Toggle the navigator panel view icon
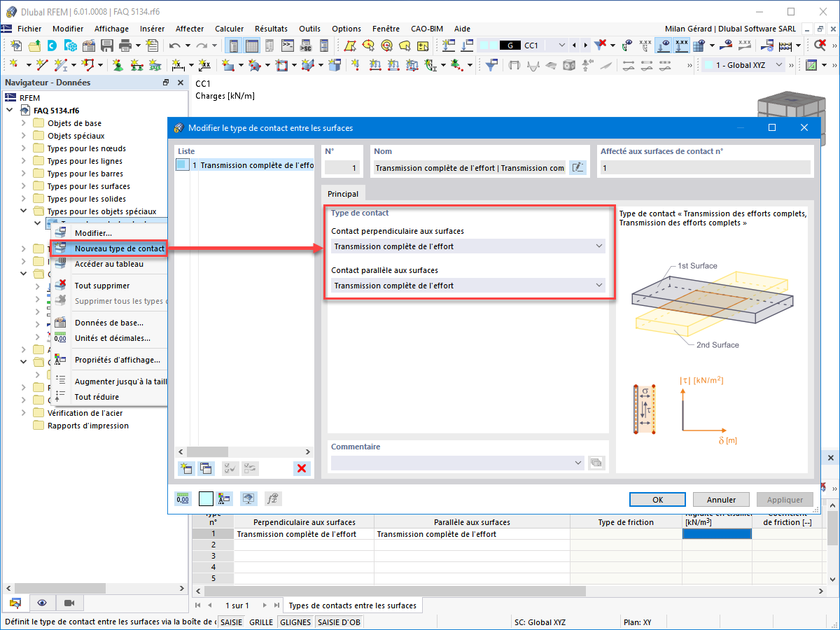Image resolution: width=840 pixels, height=630 pixels. pyautogui.click(x=234, y=45)
